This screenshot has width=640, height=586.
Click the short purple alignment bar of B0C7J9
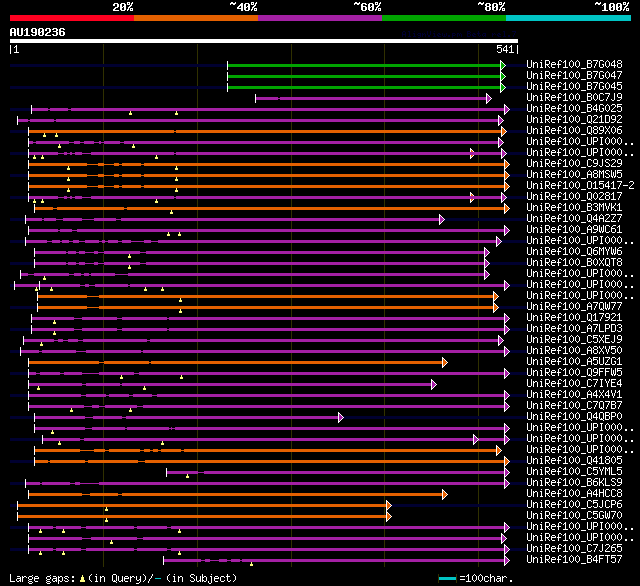371,98
